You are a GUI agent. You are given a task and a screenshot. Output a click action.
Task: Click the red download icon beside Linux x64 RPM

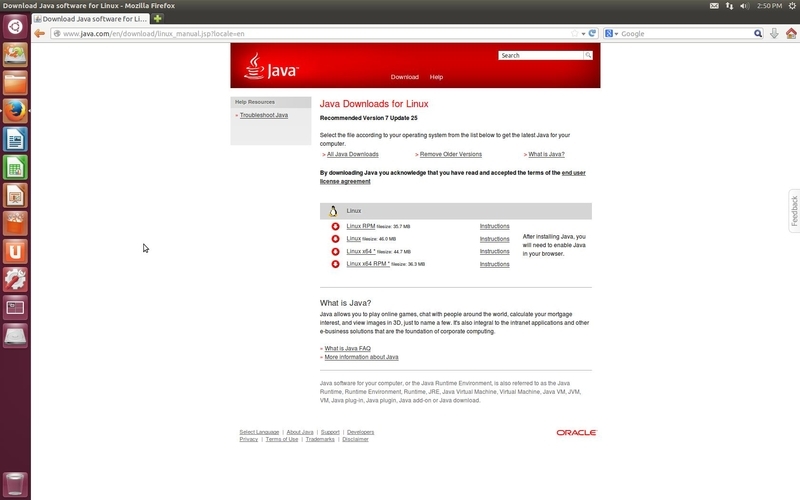tap(335, 264)
